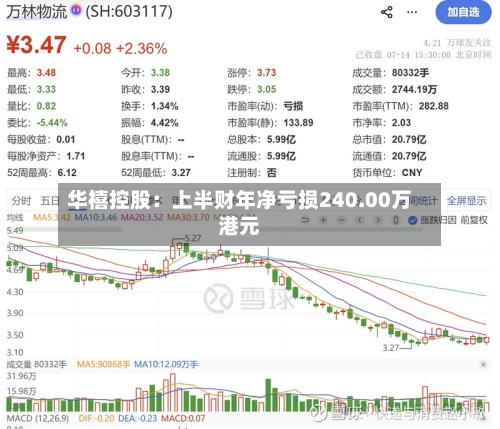Click MA5:90868手 volume average
Screen dimensions: 500x429
[103, 364]
